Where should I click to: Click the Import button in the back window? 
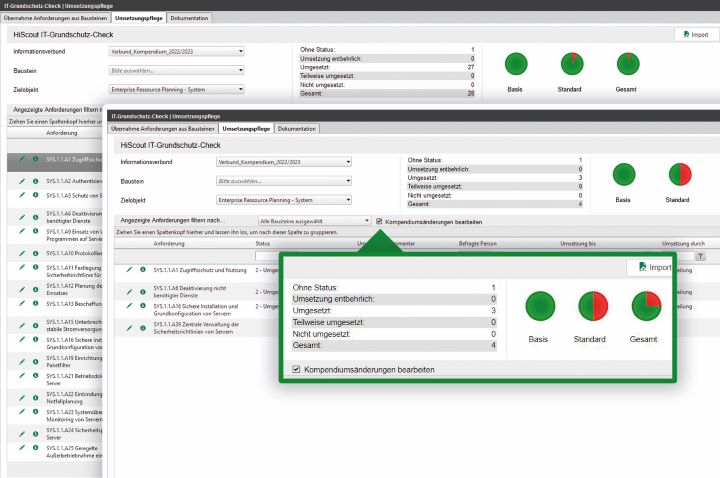pyautogui.click(x=696, y=34)
